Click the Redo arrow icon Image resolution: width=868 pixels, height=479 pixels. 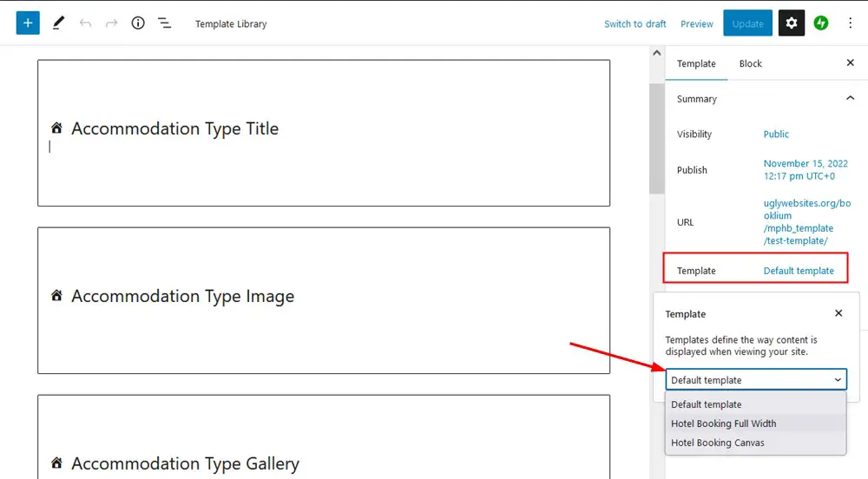coord(111,23)
